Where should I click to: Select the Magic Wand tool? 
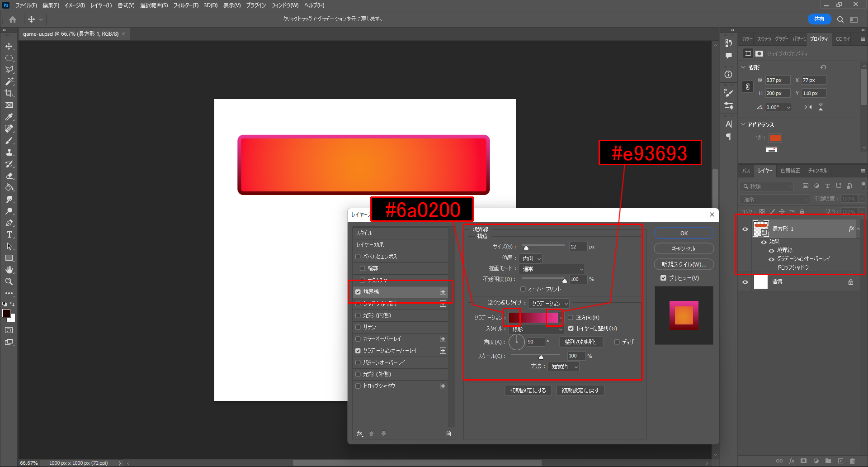pos(9,81)
